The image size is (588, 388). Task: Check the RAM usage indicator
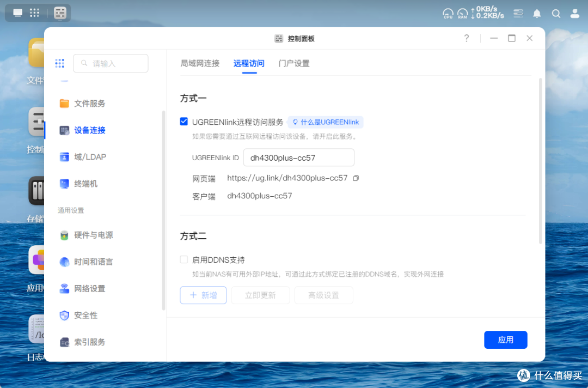tap(462, 14)
